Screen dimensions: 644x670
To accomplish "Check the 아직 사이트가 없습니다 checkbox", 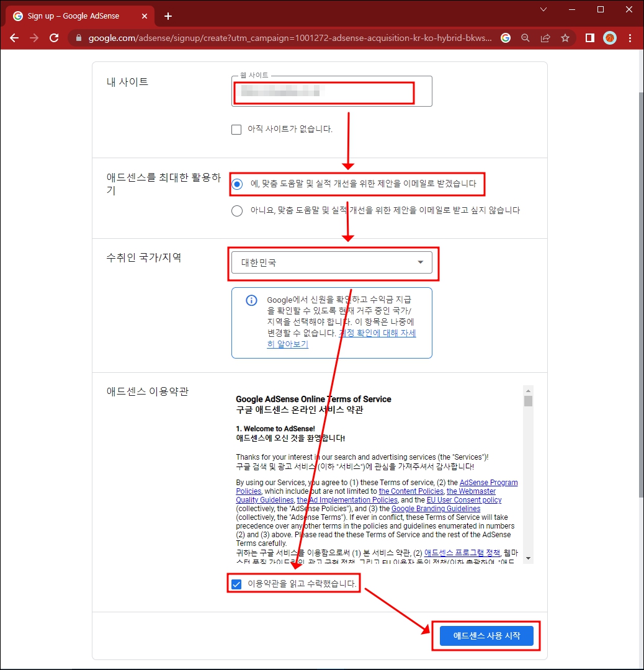I will click(236, 129).
